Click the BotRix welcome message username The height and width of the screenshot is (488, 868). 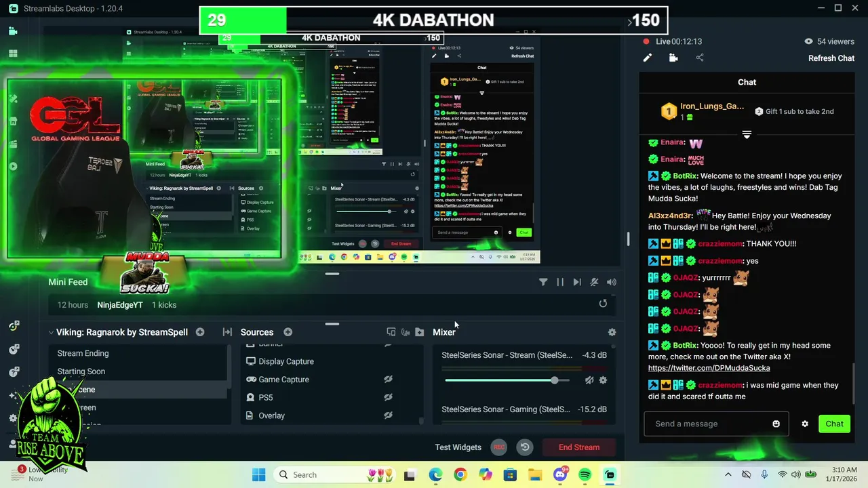[686, 176]
